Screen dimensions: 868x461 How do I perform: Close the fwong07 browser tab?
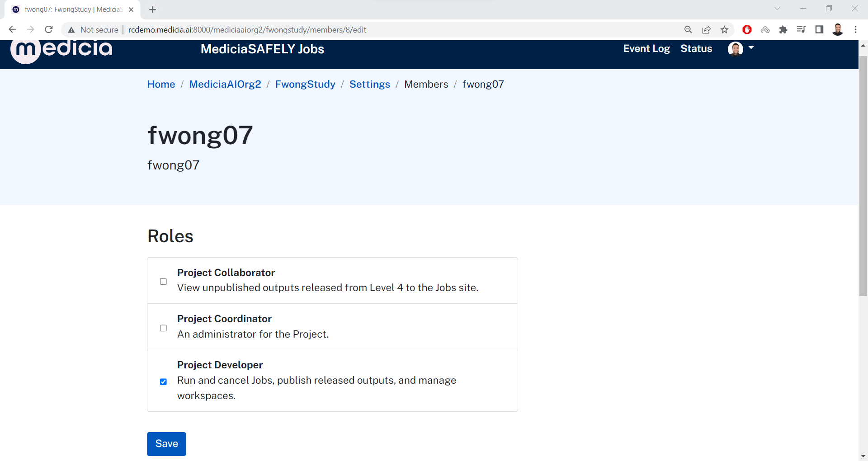[131, 9]
